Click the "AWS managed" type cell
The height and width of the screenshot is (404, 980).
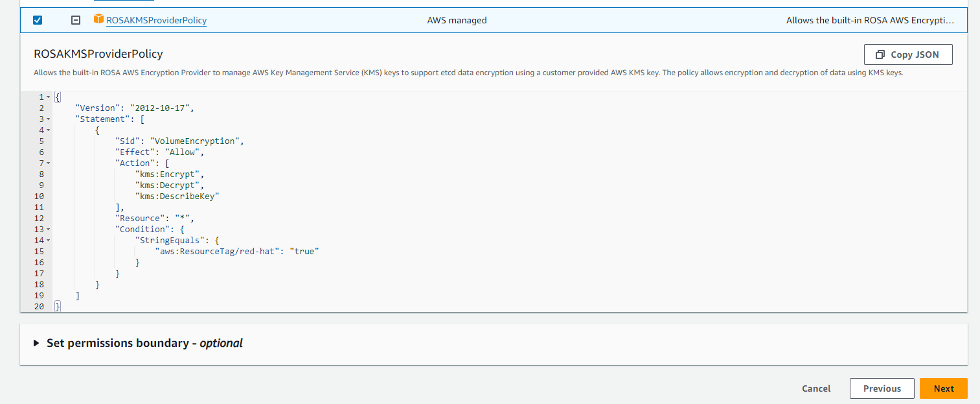click(x=457, y=20)
